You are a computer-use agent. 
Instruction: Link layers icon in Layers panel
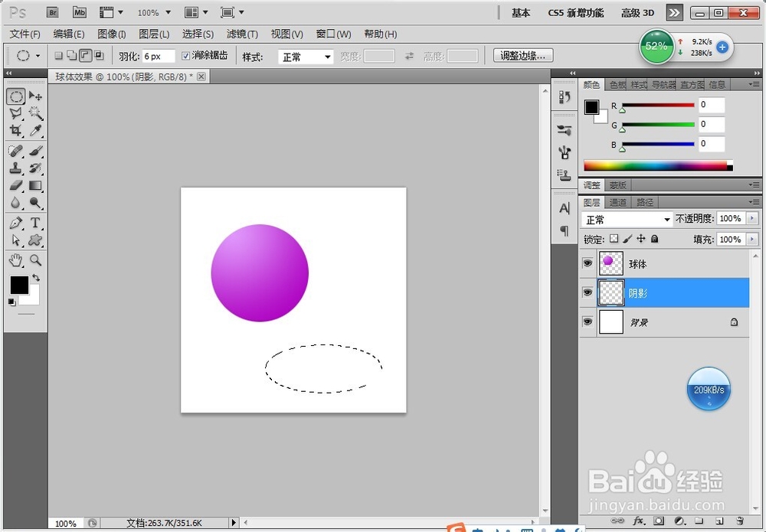(617, 521)
